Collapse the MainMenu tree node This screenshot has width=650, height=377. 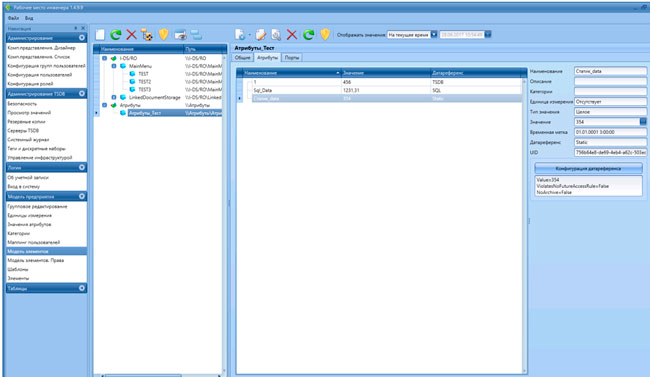[114, 66]
